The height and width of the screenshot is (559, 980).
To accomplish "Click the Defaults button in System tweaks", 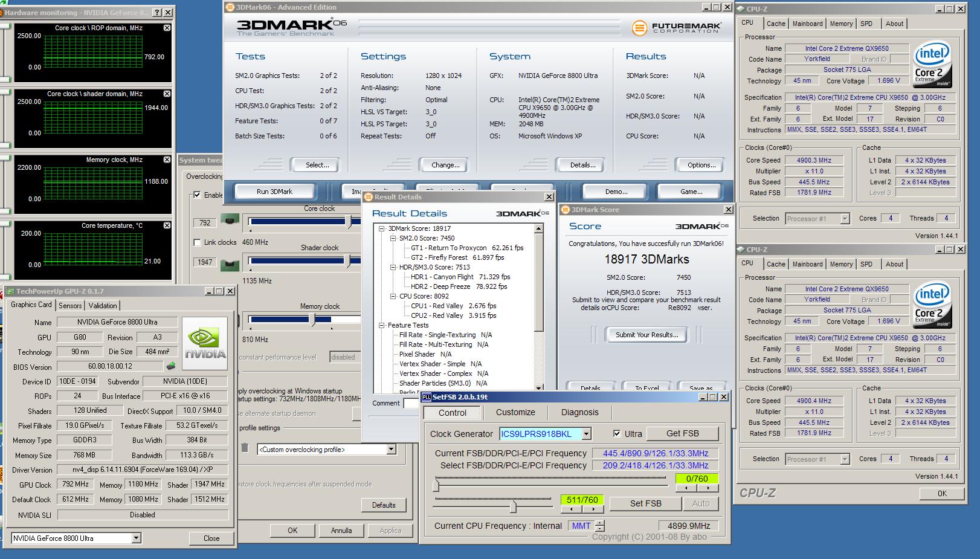I will tap(384, 505).
